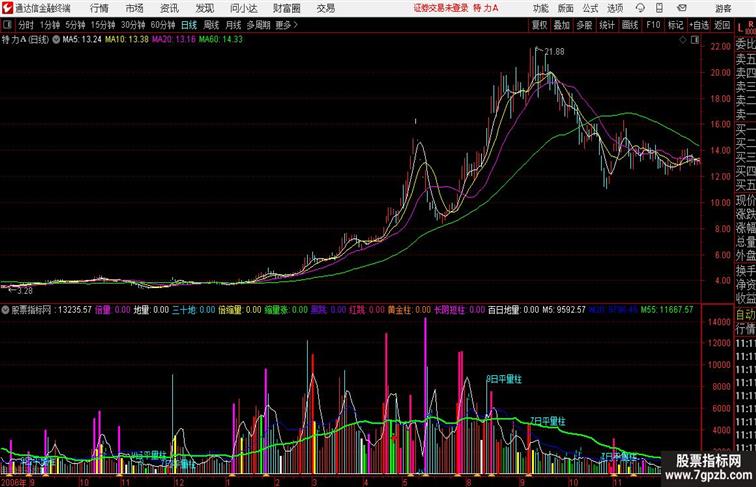
Task: Click the 特力A (日线) chart title
Action: pos(25,40)
